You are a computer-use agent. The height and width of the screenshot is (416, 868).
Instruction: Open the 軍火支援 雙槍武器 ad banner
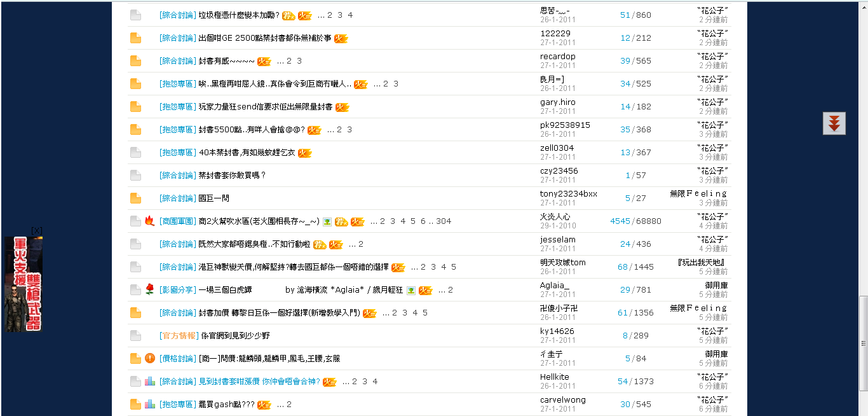24,284
